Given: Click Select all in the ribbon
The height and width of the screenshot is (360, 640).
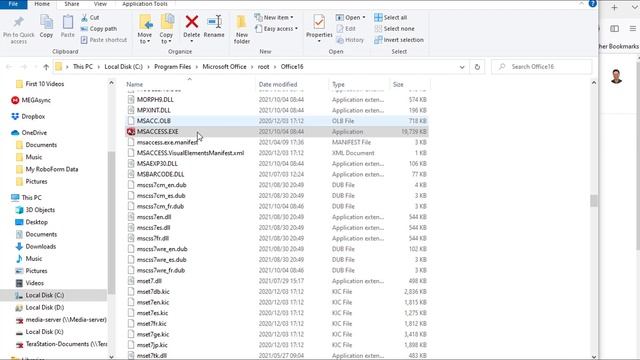Looking at the screenshot, I should [391, 18].
